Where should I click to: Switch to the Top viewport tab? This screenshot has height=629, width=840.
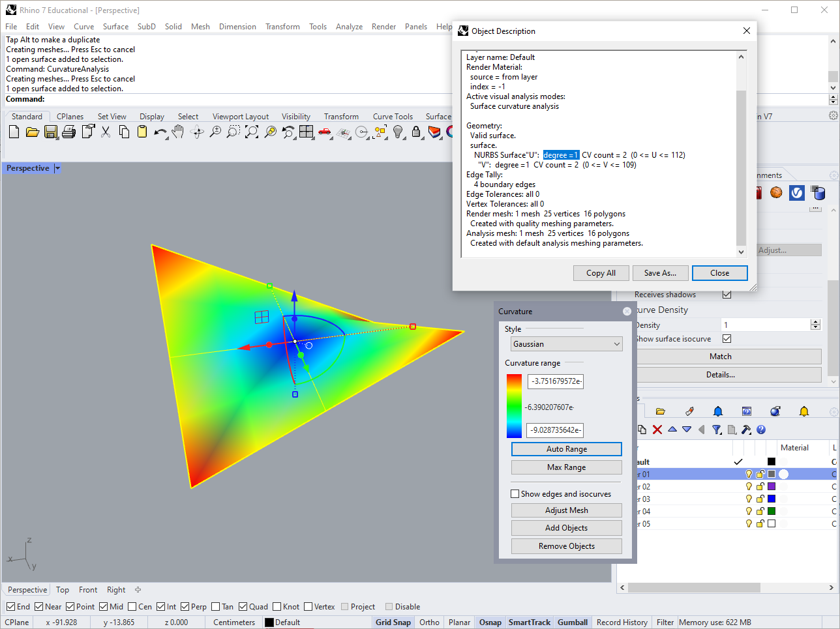63,590
